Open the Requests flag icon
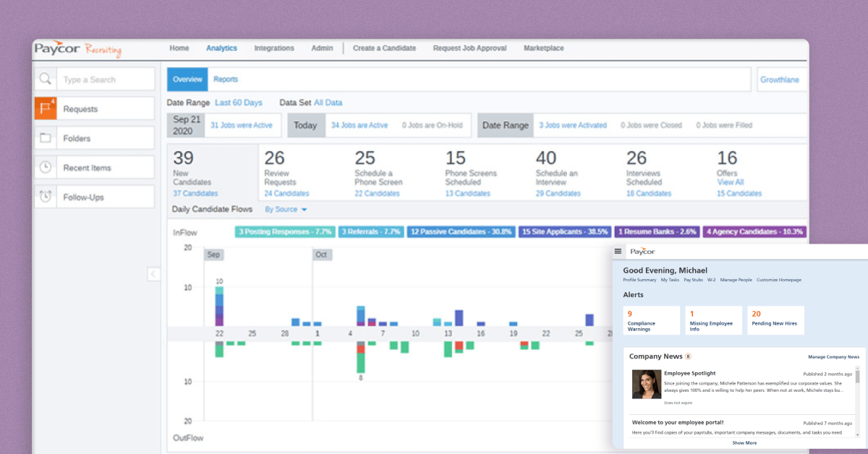Viewport: 868px width, 454px height. (x=46, y=108)
